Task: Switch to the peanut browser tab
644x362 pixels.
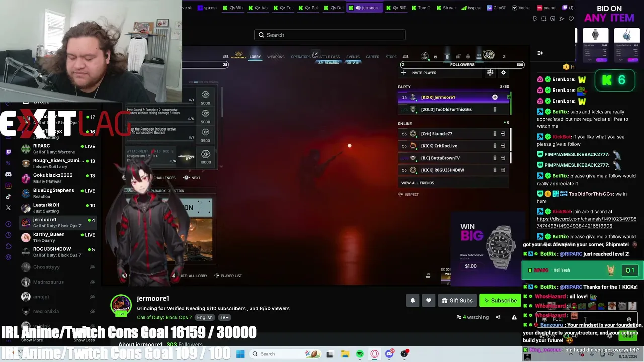Action: point(546,8)
